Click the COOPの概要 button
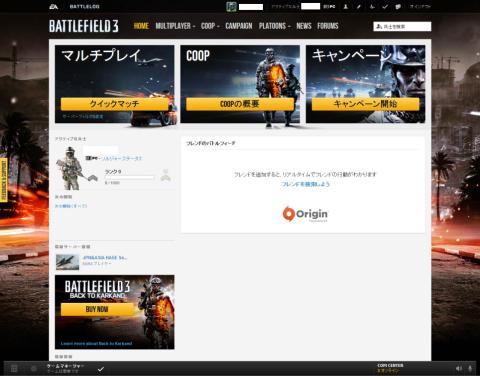The width and height of the screenshot is (480, 376). point(240,104)
